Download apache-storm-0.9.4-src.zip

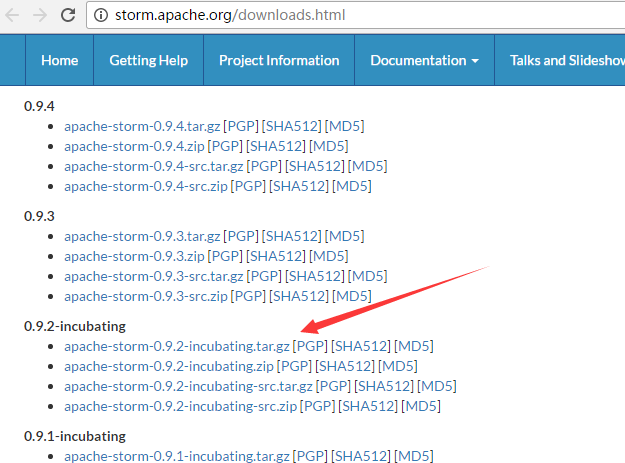pos(146,186)
